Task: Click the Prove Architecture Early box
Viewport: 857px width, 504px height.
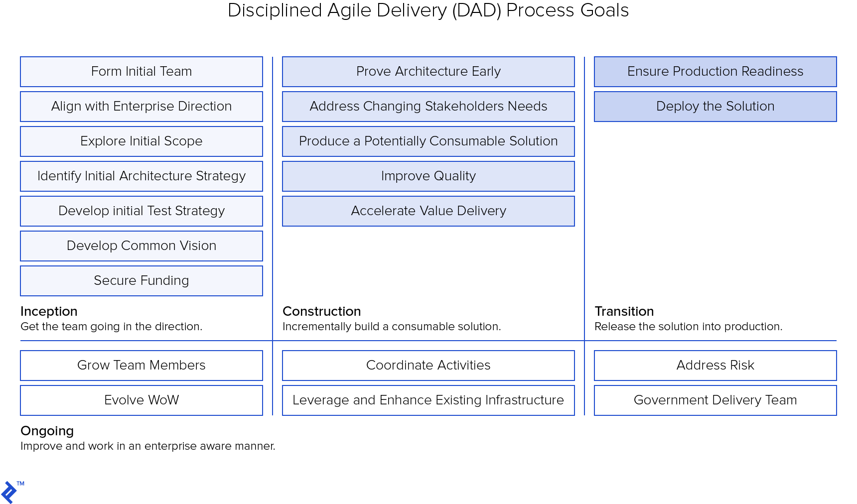Action: tap(428, 72)
